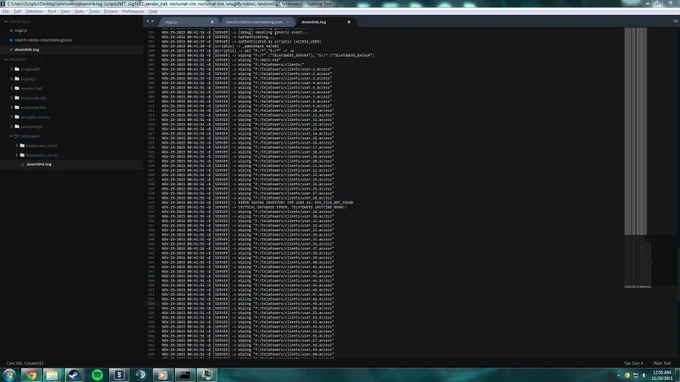Collapse the Folders section

[6, 59]
